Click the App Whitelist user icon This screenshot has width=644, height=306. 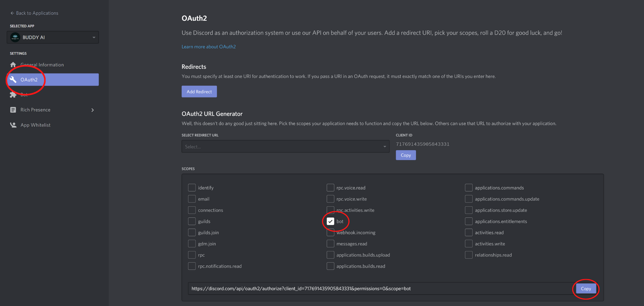[x=13, y=125]
